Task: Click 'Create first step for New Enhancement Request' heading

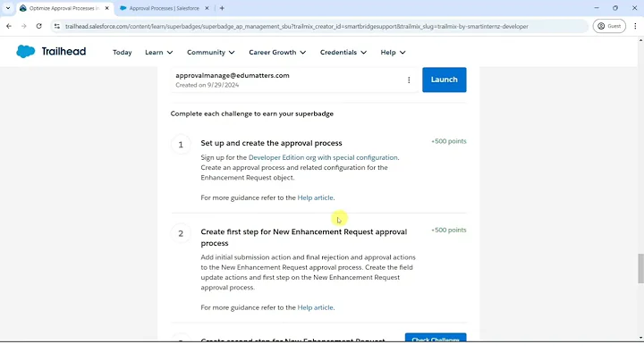Action: point(303,238)
